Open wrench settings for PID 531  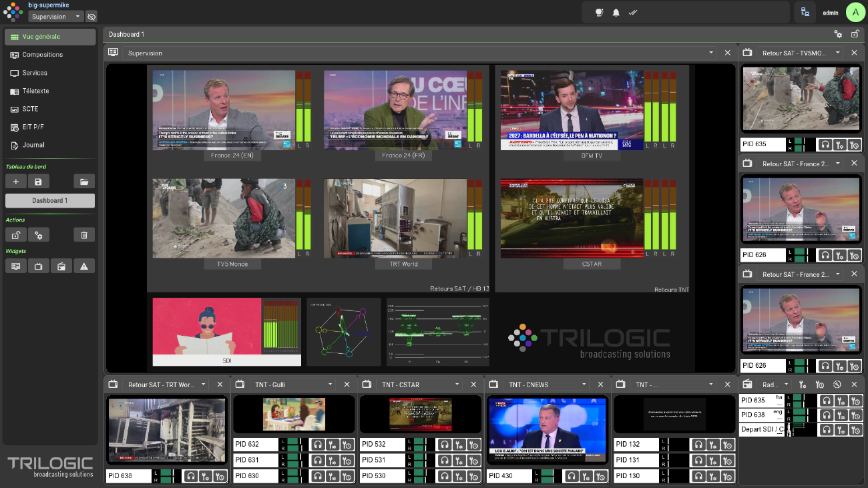tap(459, 460)
